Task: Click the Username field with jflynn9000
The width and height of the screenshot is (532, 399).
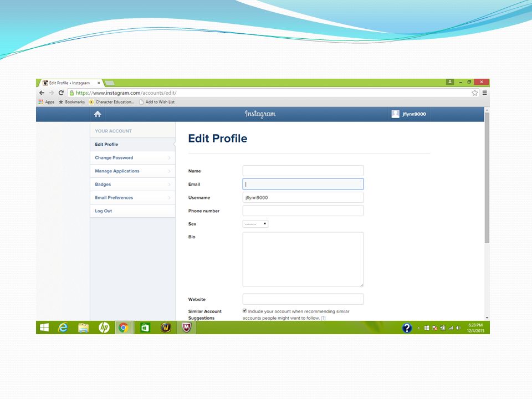Action: (x=303, y=197)
